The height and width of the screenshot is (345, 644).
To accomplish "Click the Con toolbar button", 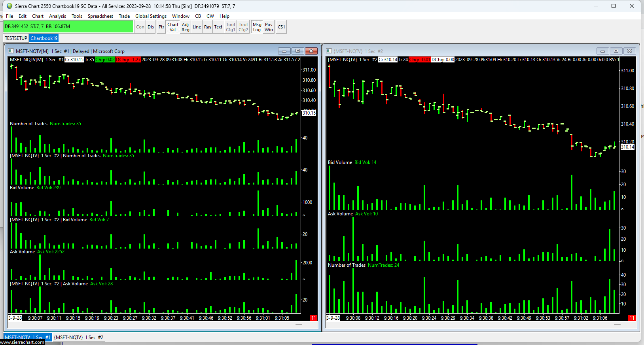I will pyautogui.click(x=140, y=27).
